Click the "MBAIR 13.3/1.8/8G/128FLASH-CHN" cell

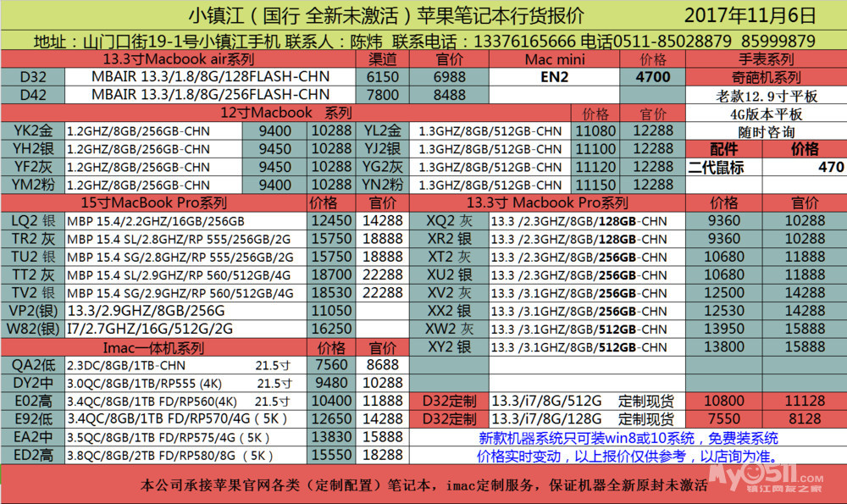[210, 77]
